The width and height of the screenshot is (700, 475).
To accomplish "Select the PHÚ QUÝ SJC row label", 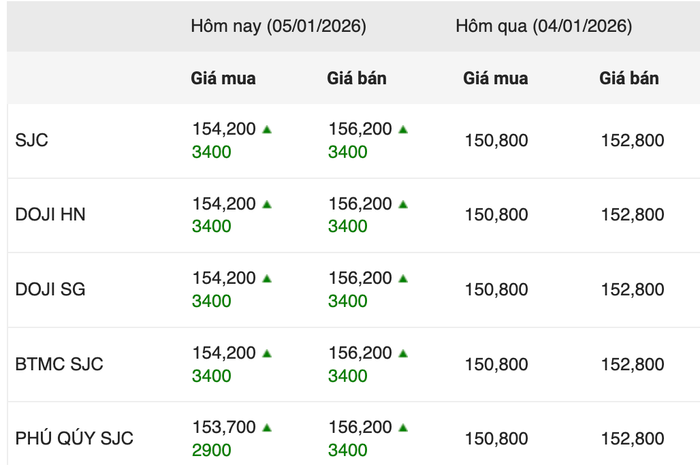I will coord(74,439).
